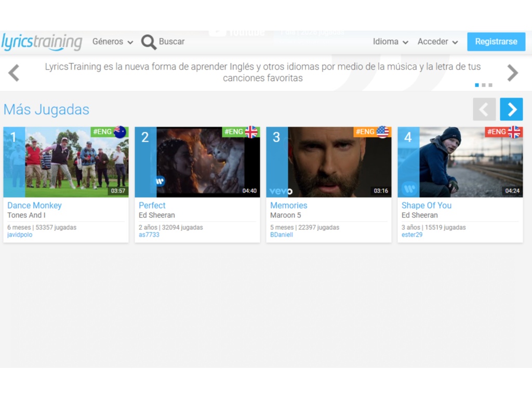Viewport: 532px width, 398px height.
Task: Click the Buscar search label
Action: [x=171, y=42]
